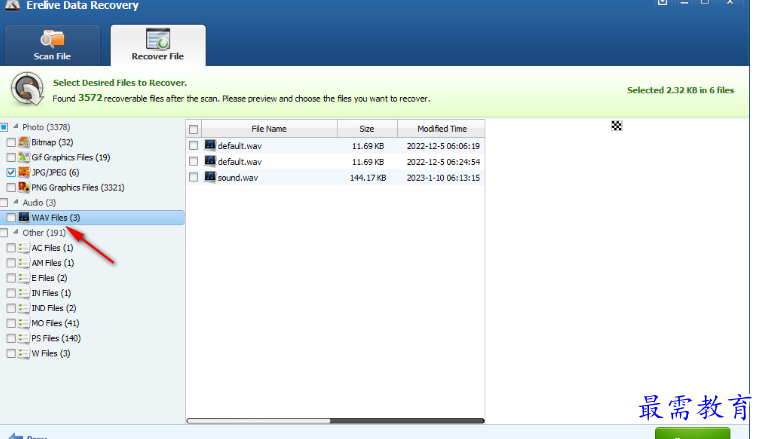Image resolution: width=760 pixels, height=439 pixels.
Task: Collapse the Photo (3378) tree group
Action: pyautogui.click(x=16, y=126)
